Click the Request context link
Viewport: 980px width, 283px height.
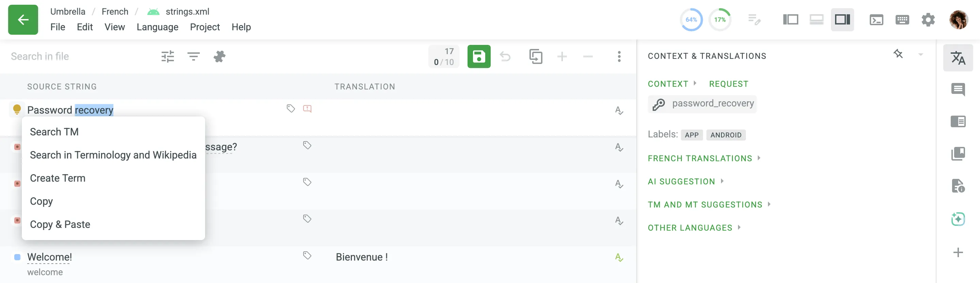tap(728, 84)
